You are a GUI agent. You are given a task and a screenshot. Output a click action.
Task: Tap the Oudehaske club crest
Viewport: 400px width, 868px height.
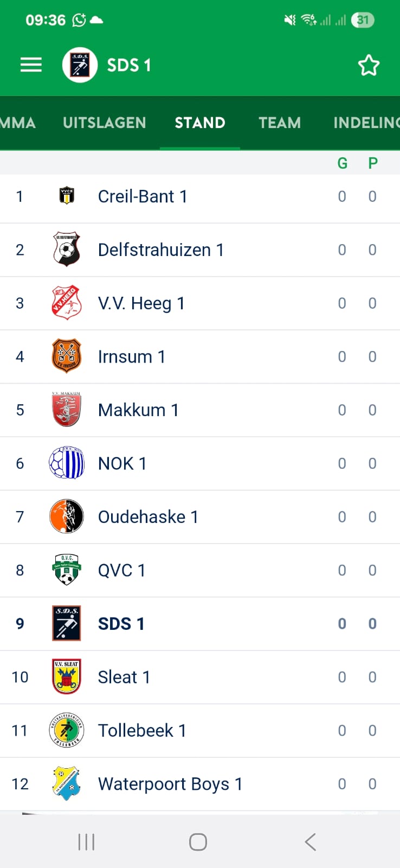66,516
